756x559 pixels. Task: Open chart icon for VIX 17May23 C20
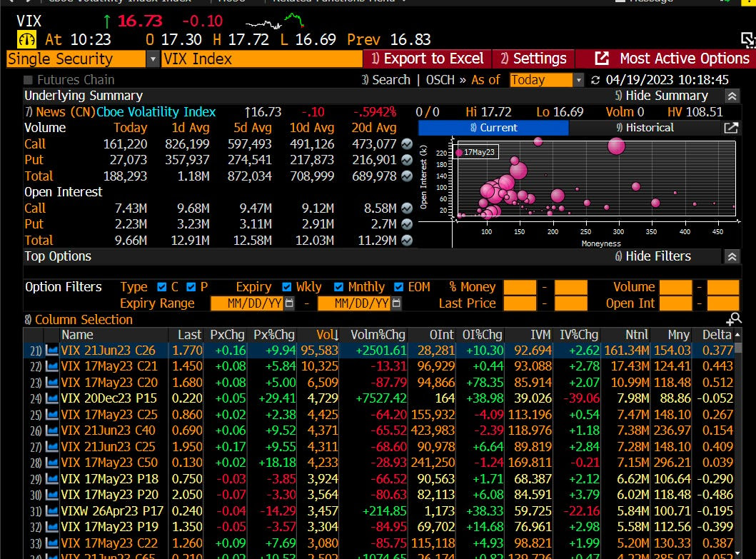[51, 383]
